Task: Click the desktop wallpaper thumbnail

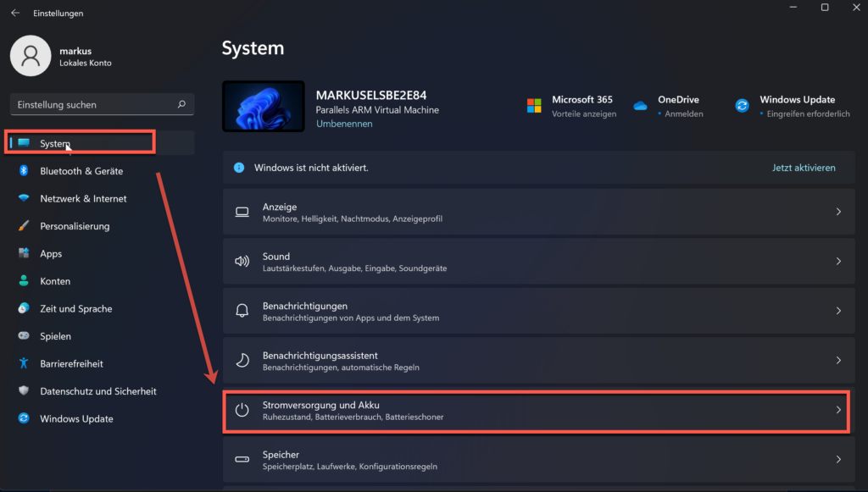Action: (264, 106)
